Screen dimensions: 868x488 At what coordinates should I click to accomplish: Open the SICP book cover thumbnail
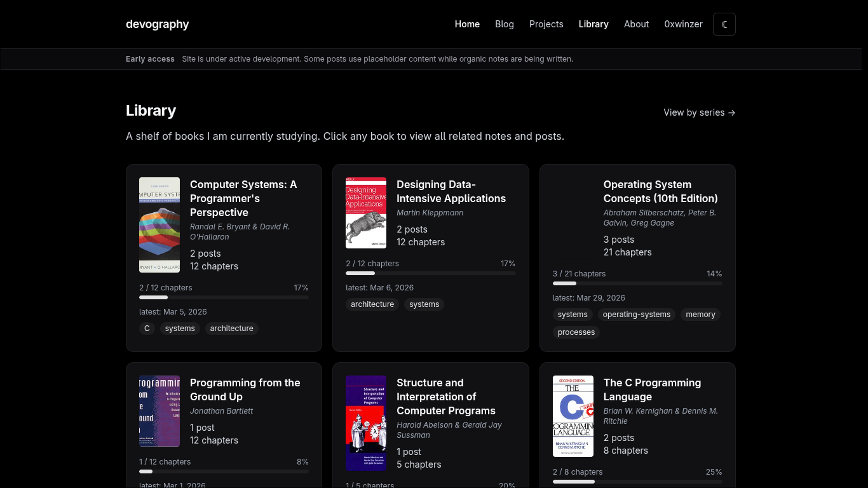point(366,423)
